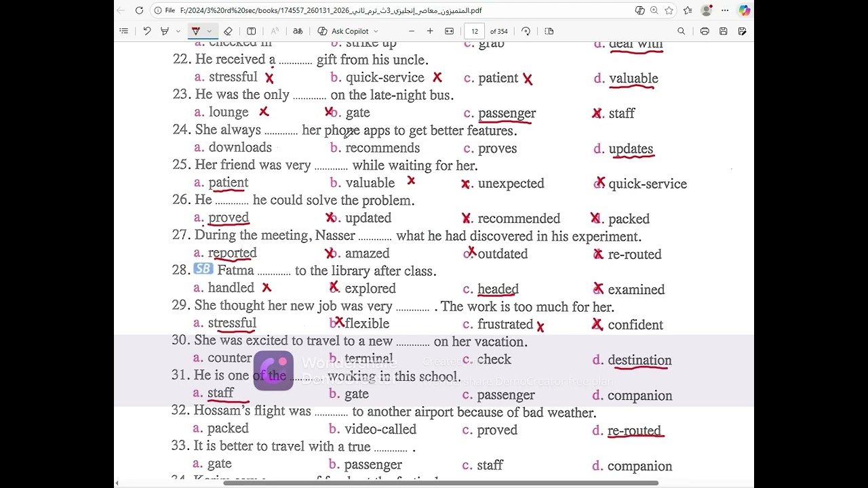868x488 pixels.
Task: Open the favorites list
Action: pyautogui.click(x=688, y=10)
